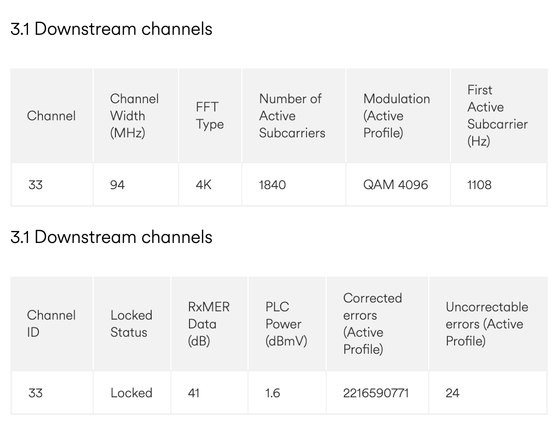Select the PLC power value 1.6
The image size is (553, 429).
click(273, 393)
